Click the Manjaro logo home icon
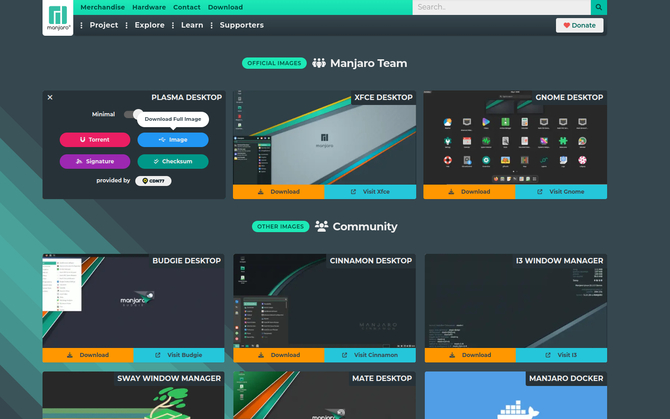 58,17
